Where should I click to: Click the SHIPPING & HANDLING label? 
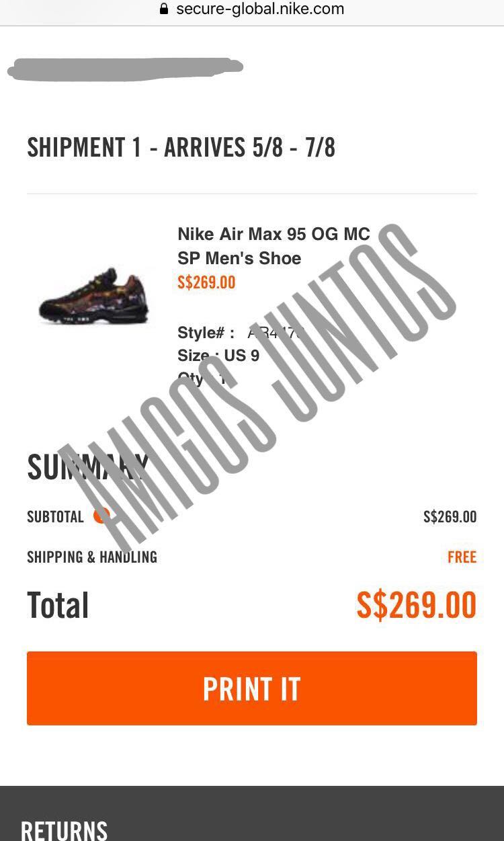click(x=92, y=557)
